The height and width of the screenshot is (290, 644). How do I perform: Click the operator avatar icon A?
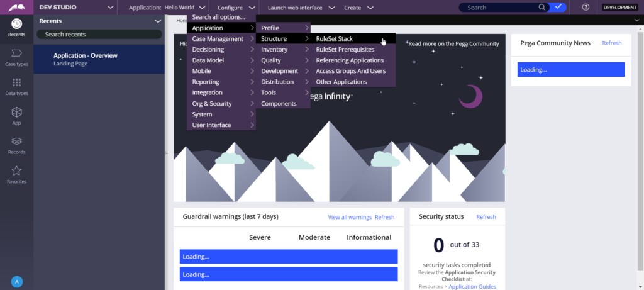coord(17,282)
